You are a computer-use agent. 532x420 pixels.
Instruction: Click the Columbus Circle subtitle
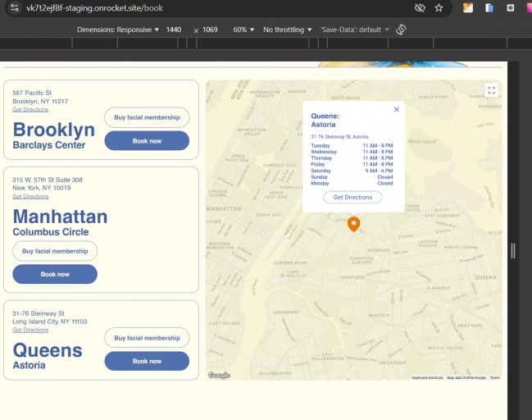click(x=51, y=232)
